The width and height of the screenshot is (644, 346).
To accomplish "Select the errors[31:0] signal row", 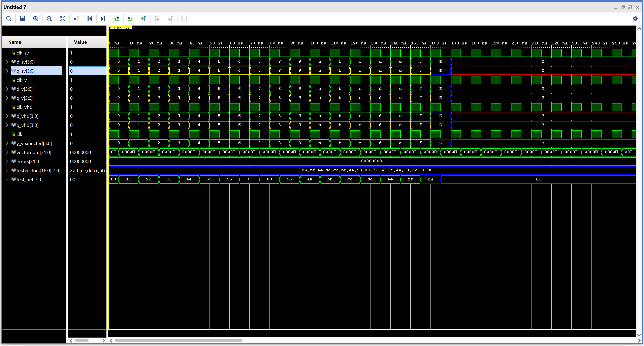I will pos(28,161).
